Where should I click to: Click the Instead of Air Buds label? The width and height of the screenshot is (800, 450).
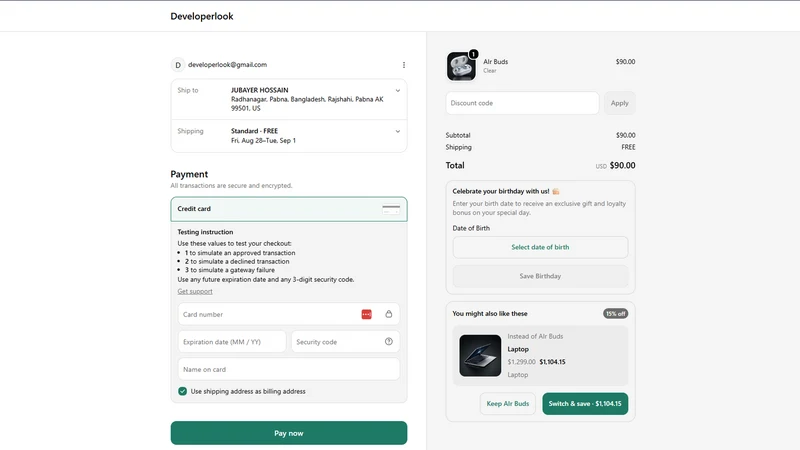coord(535,336)
